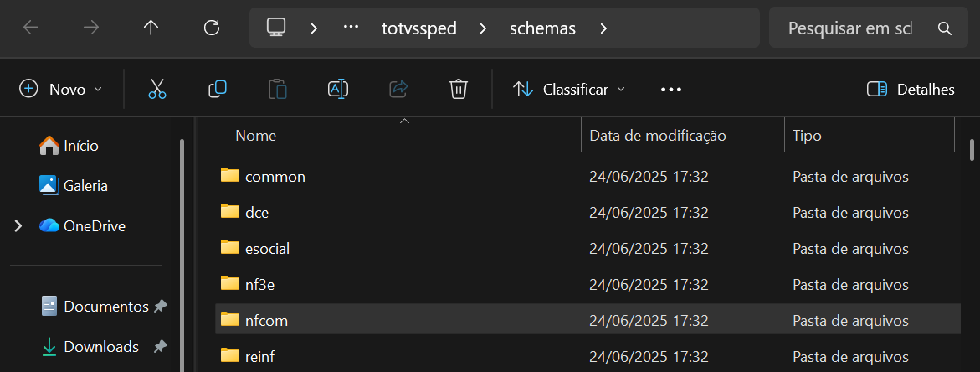Open the See more ellipsis menu
980x372 pixels.
click(x=671, y=89)
